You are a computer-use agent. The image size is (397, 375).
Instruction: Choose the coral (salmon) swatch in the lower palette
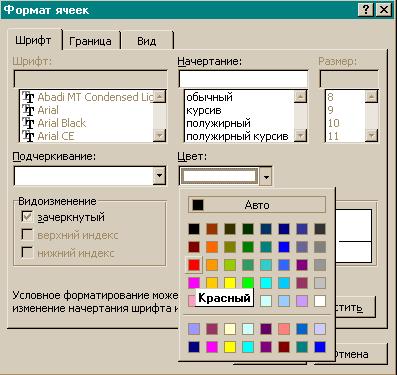click(284, 329)
